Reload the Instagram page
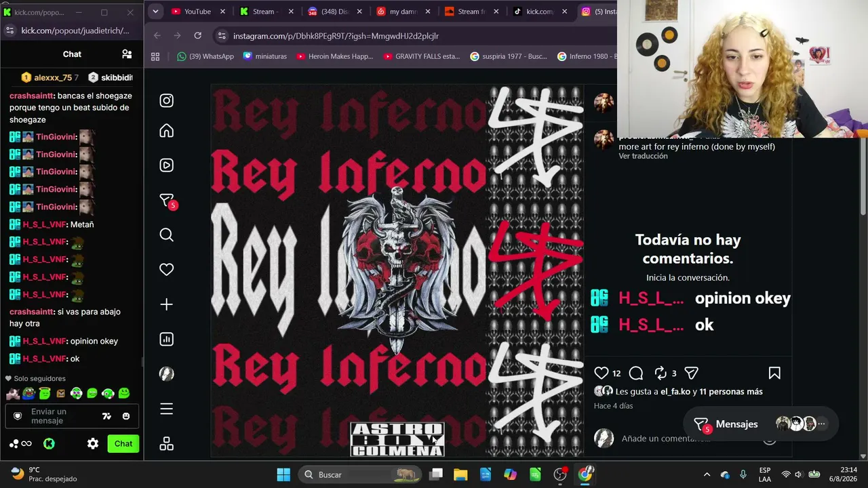The height and width of the screenshot is (488, 868). (x=197, y=35)
